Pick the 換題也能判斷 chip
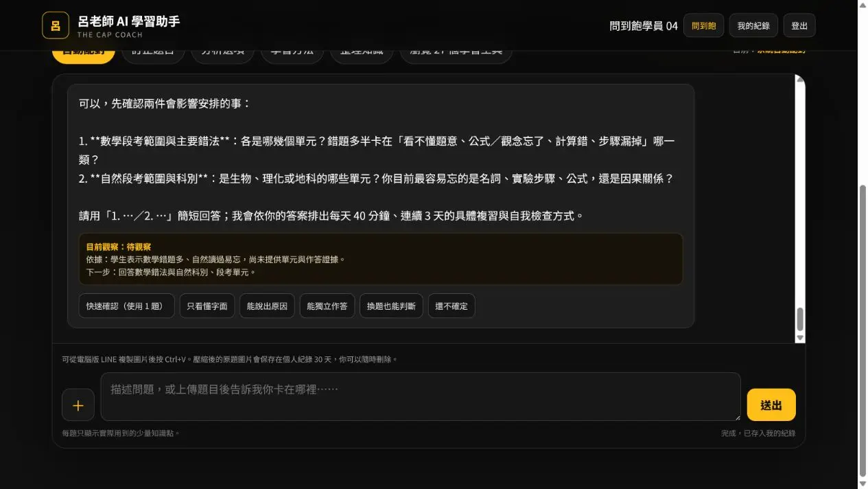This screenshot has width=868, height=489. tap(391, 306)
